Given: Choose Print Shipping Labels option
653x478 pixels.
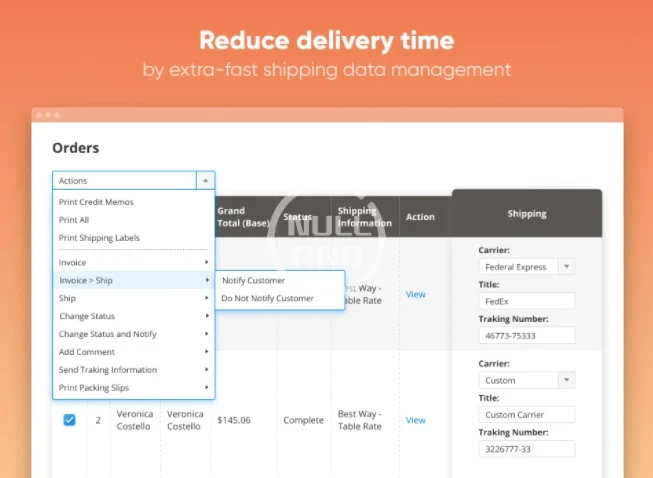Looking at the screenshot, I should click(99, 238).
